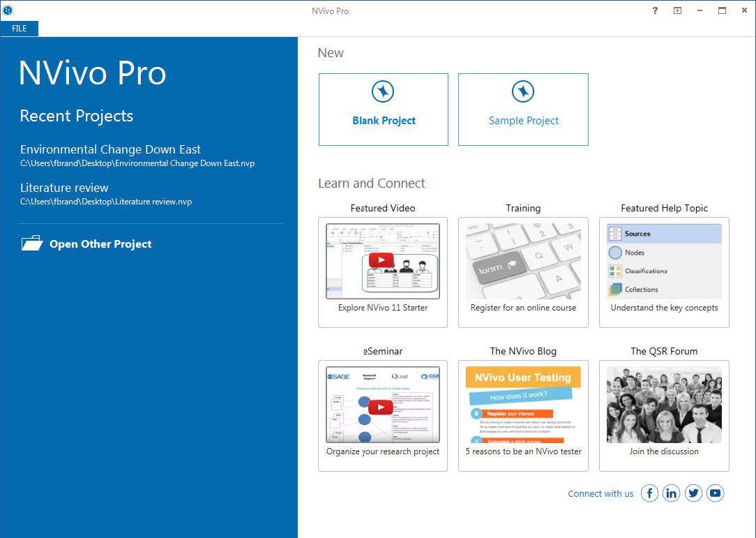Play the Featured Video thumbnail

(383, 261)
